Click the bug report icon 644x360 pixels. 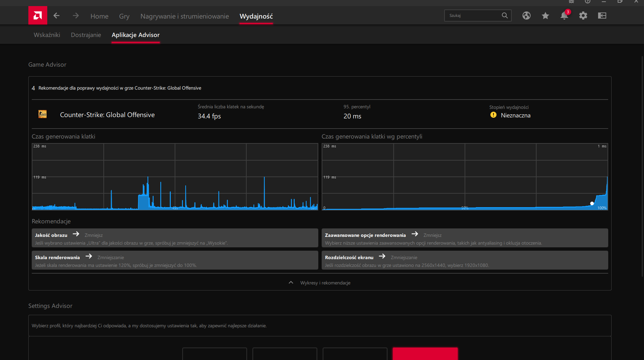(571, 2)
